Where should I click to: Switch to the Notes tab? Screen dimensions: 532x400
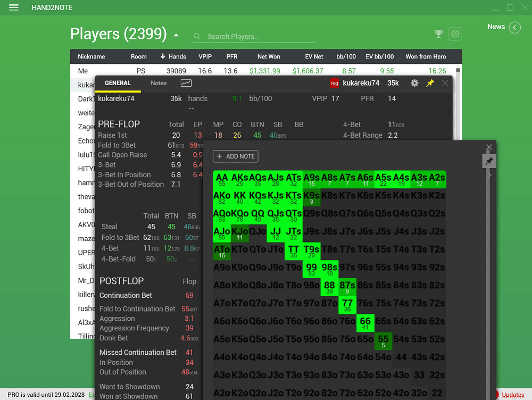pos(159,83)
